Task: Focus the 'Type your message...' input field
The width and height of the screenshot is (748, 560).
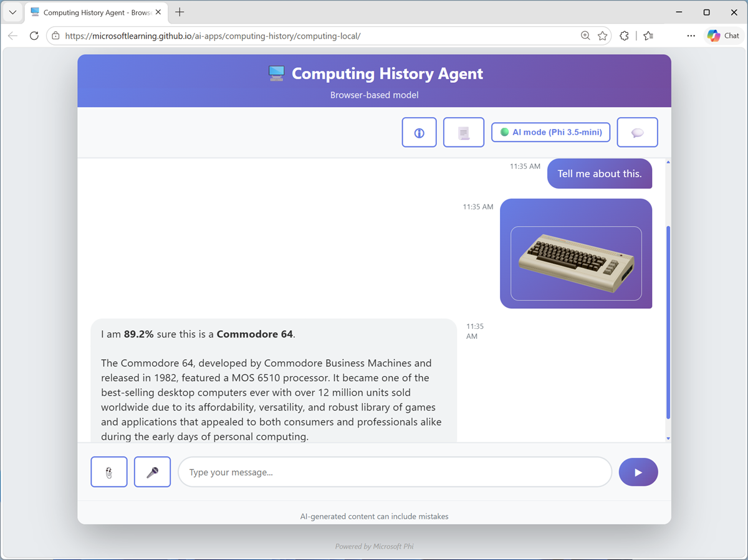Action: tap(395, 472)
